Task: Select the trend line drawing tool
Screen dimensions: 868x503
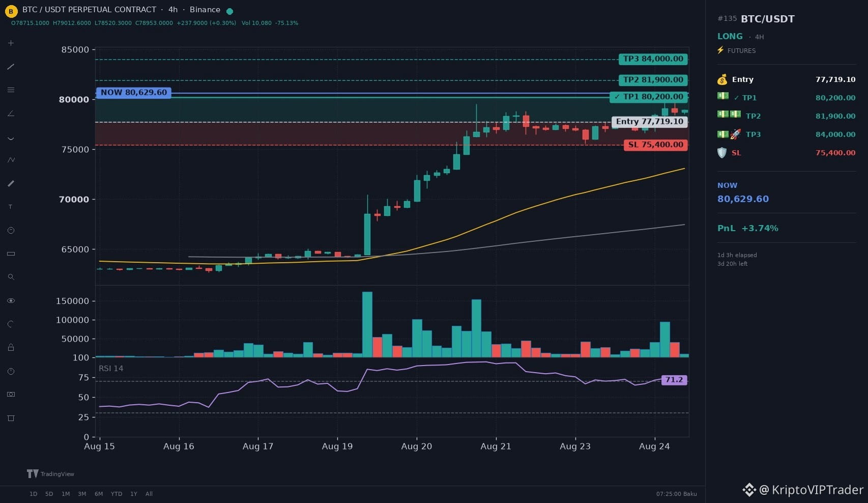Action: point(11,67)
